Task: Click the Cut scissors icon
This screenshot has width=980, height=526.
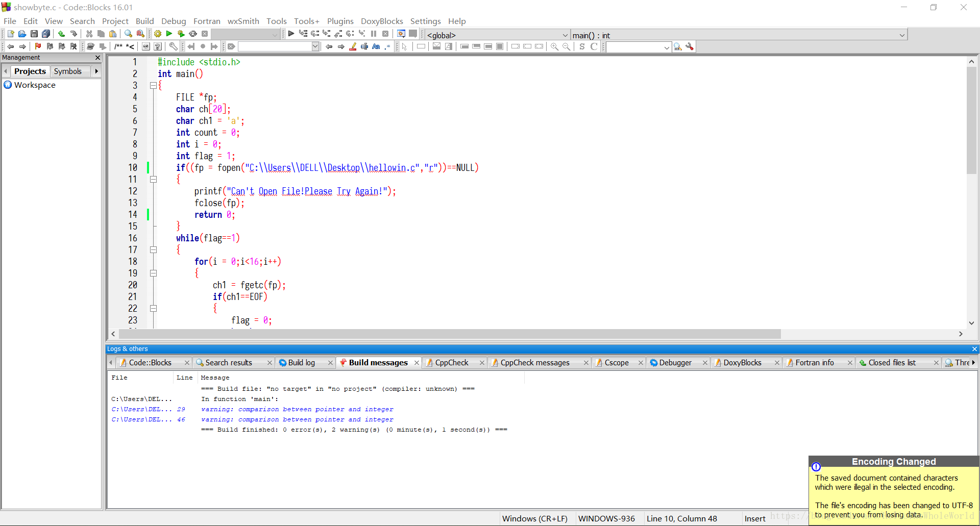Action: tap(89, 34)
